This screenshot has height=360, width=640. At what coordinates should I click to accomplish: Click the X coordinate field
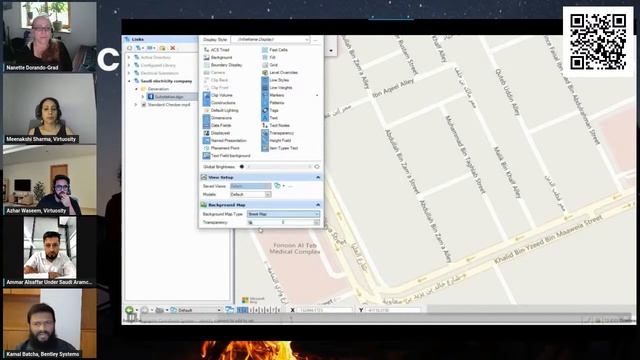pos(324,310)
